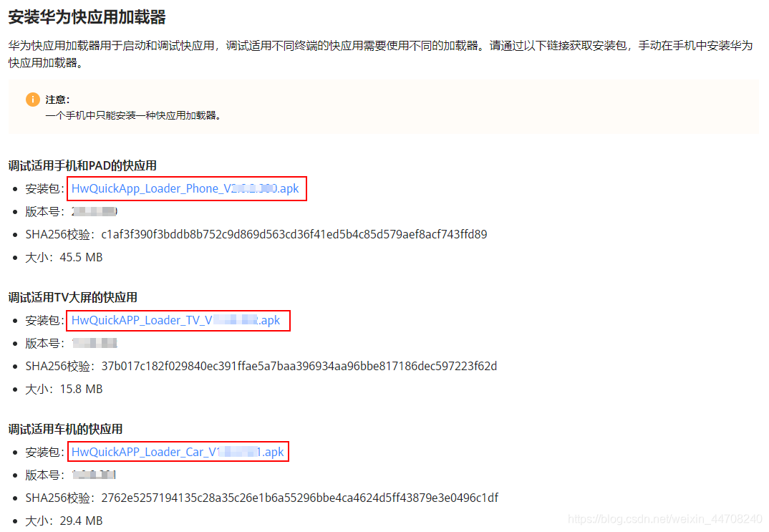This screenshot has width=769, height=532.
Task: Click the notice text 一个手机中只能安装一种快应用加载器
Action: [133, 116]
